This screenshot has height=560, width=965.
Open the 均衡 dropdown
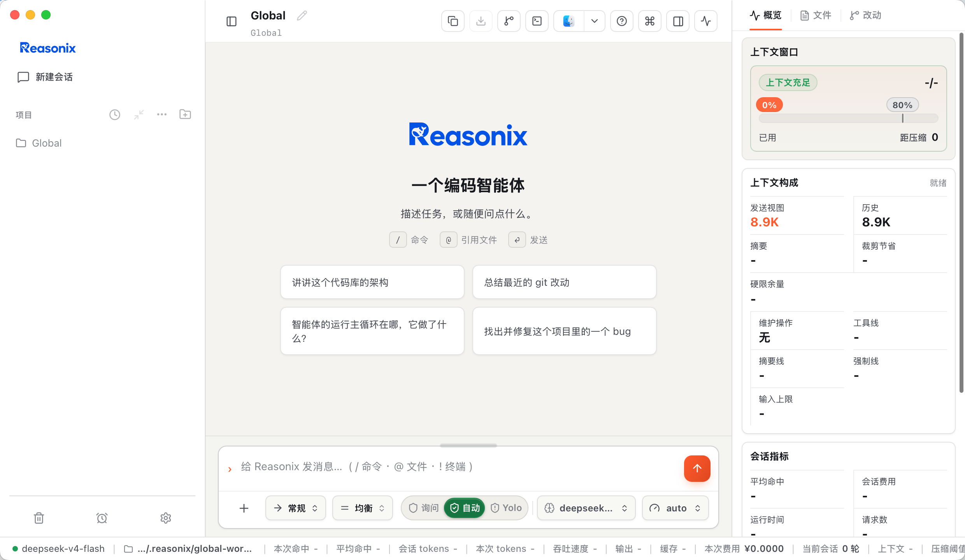click(x=363, y=508)
